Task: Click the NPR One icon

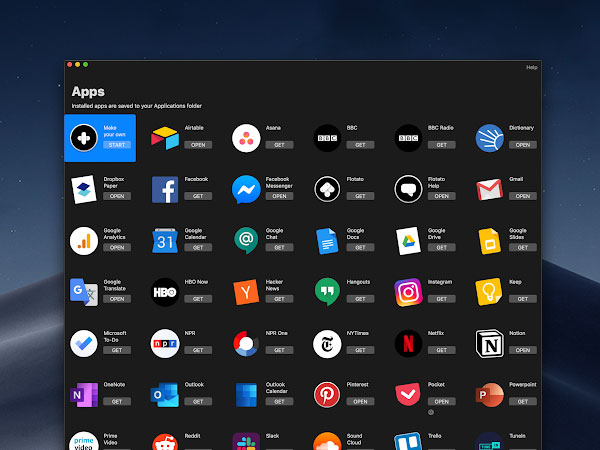Action: (246, 343)
